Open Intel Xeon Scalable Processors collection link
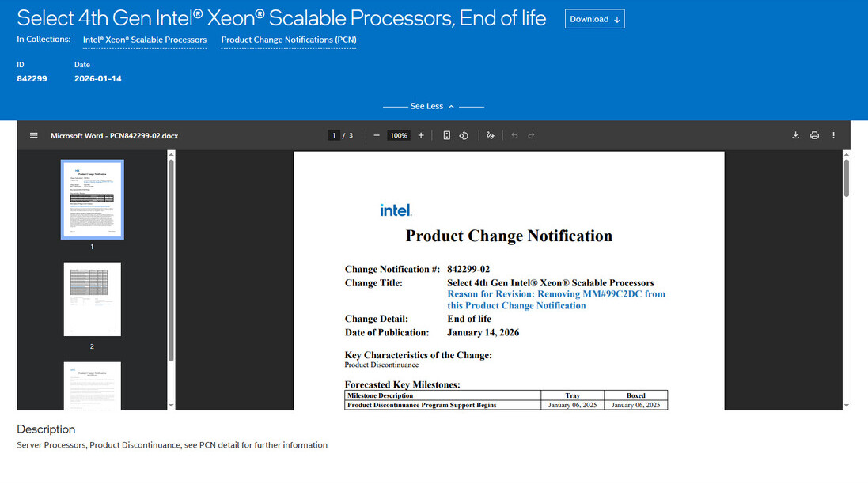Image resolution: width=868 pixels, height=484 pixels. click(145, 40)
